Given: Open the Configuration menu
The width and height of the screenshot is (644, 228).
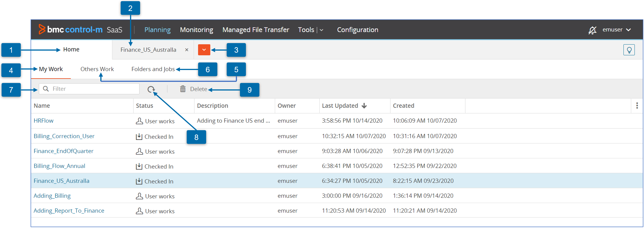Looking at the screenshot, I should 357,30.
